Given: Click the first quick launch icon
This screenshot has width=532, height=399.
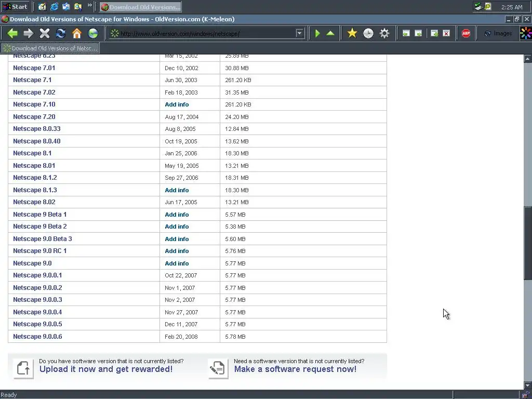Looking at the screenshot, I should 42,6.
